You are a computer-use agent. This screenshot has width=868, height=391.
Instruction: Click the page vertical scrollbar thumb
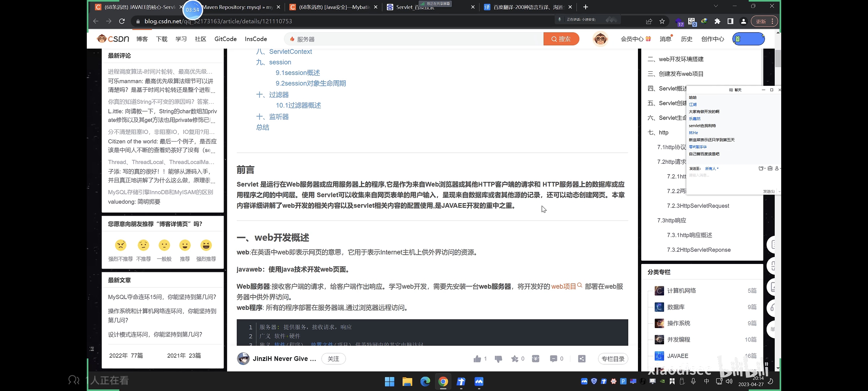(x=778, y=59)
